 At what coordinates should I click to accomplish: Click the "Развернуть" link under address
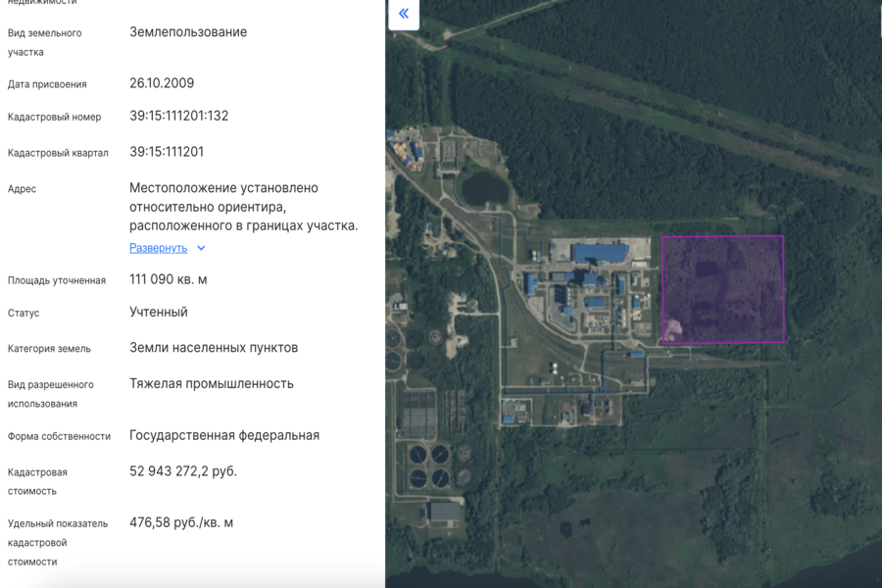click(x=158, y=248)
